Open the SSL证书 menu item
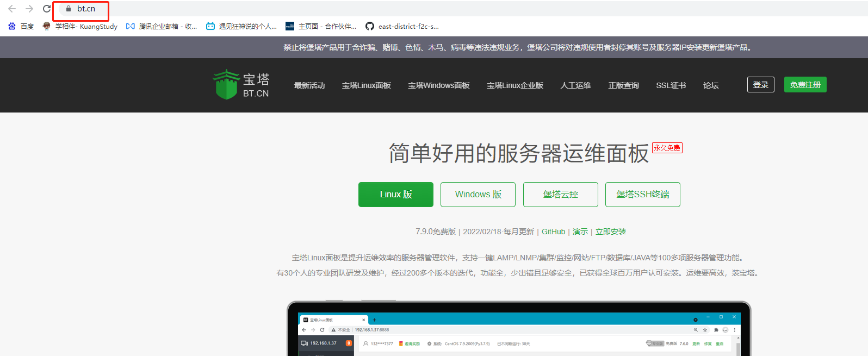The height and width of the screenshot is (356, 868). (671, 85)
